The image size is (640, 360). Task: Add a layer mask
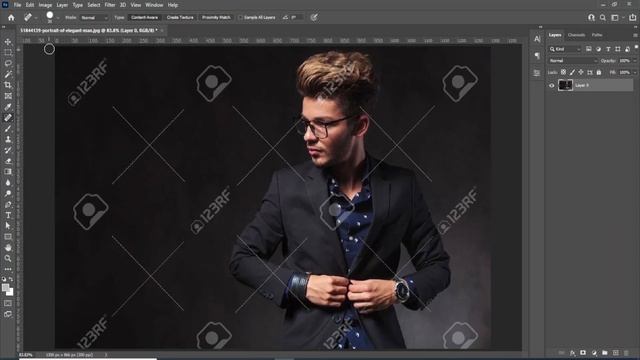583,353
